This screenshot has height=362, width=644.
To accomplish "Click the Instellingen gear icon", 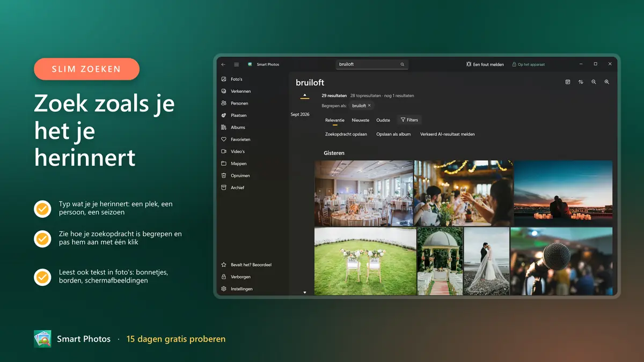I will pos(224,289).
